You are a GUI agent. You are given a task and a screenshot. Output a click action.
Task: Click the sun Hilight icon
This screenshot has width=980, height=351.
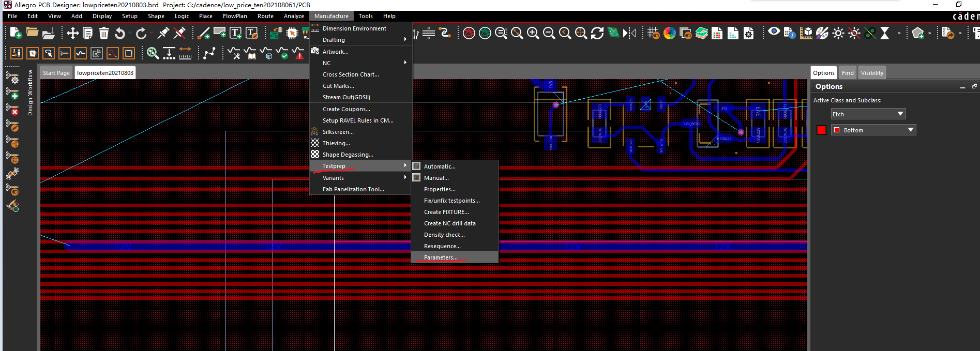[838, 34]
